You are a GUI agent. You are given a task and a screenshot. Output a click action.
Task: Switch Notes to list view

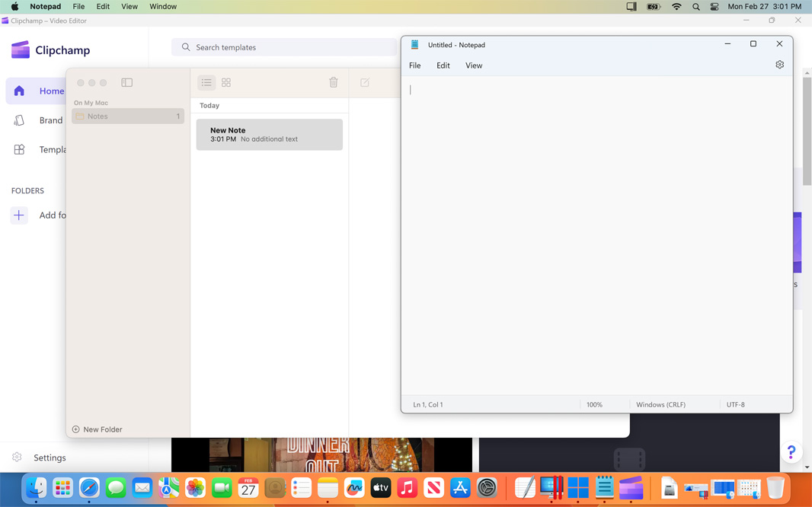click(206, 82)
